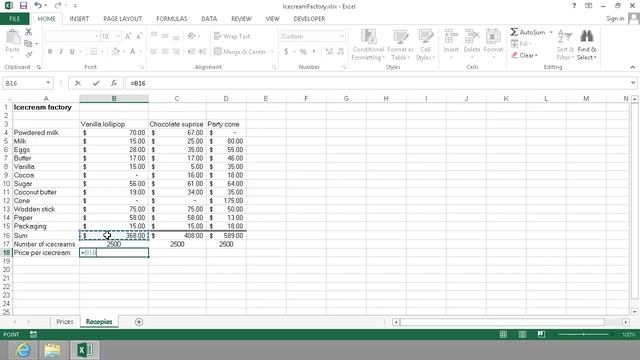This screenshot has width=640, height=360.
Task: Click the AutoSum sigma icon
Action: [514, 32]
